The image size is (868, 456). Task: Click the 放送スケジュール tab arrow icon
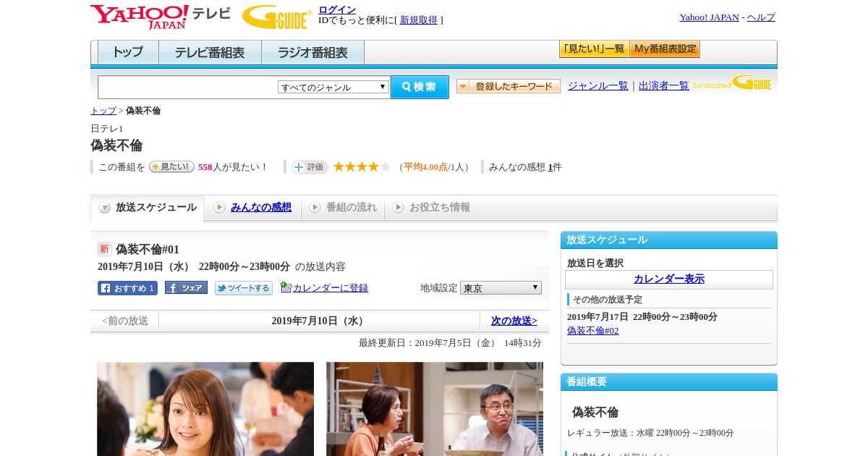point(105,208)
